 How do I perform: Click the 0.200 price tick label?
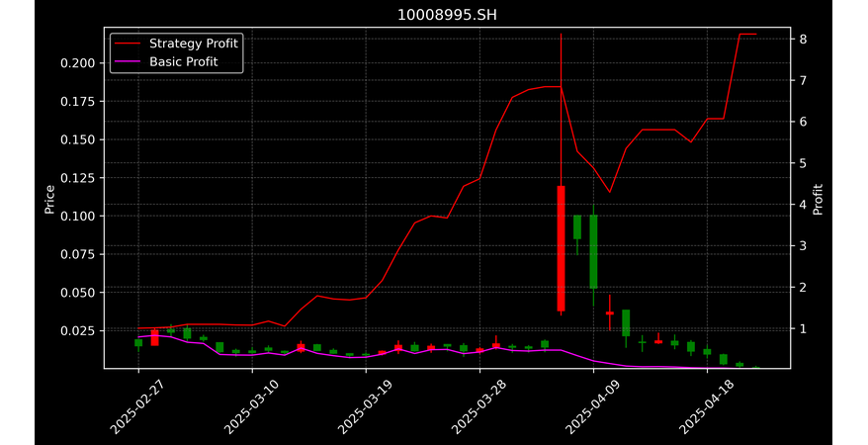(77, 63)
